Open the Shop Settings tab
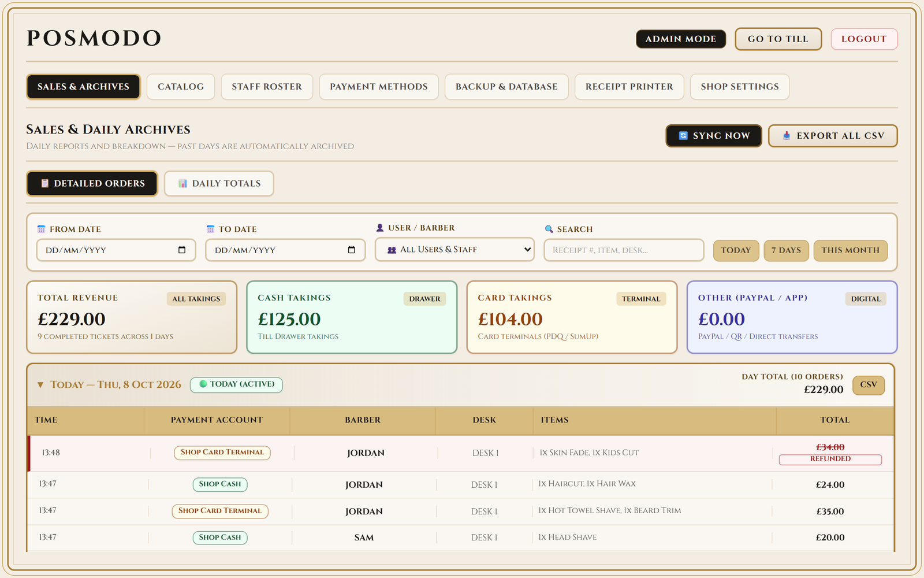924x578 pixels. [x=740, y=87]
